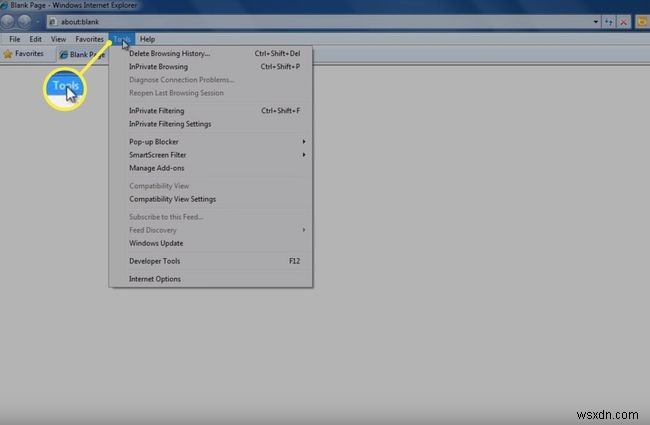Expand the SmartScreen Filter submenu
Image resolution: width=650 pixels, height=425 pixels.
211,155
